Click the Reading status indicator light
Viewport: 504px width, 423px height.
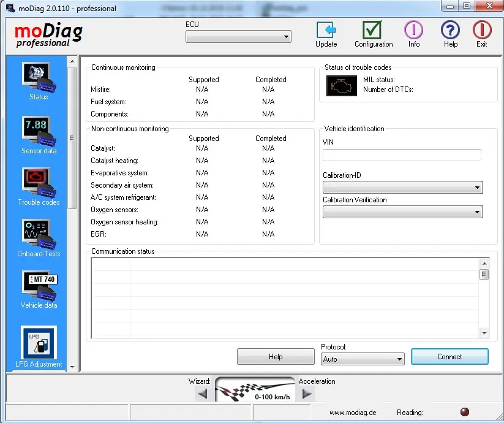click(464, 412)
